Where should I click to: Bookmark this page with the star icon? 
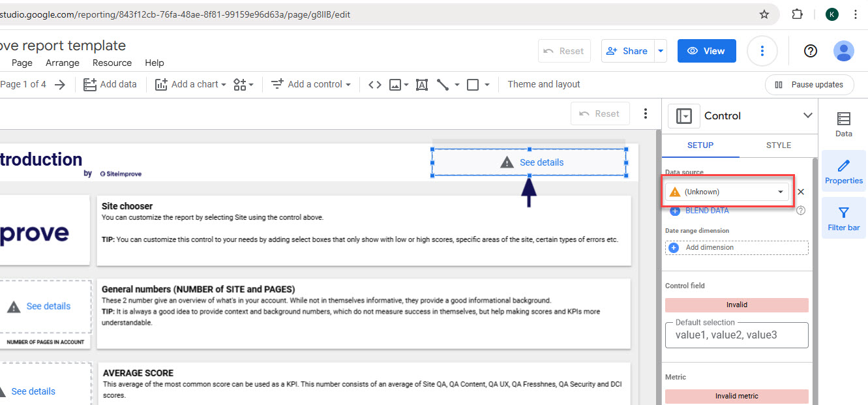pos(764,14)
